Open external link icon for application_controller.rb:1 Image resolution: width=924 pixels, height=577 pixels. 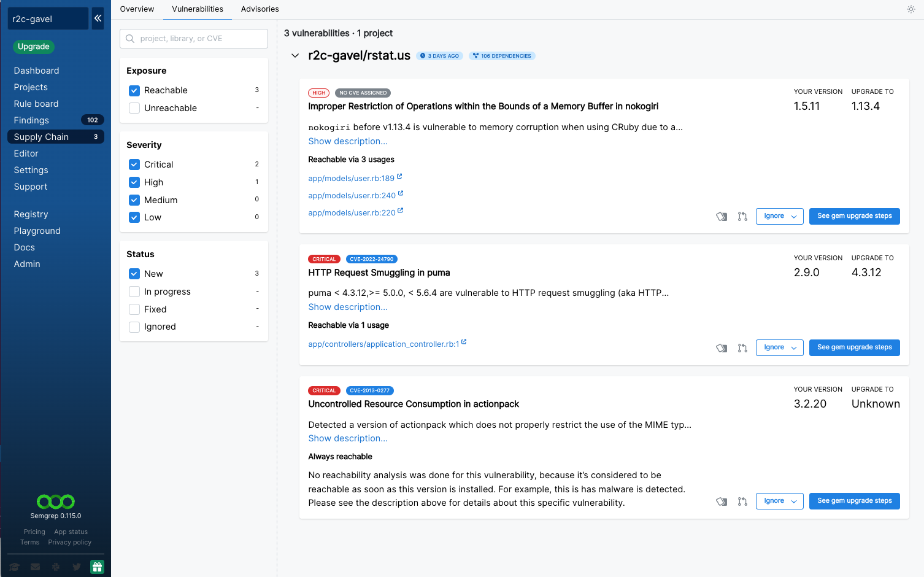coord(464,342)
